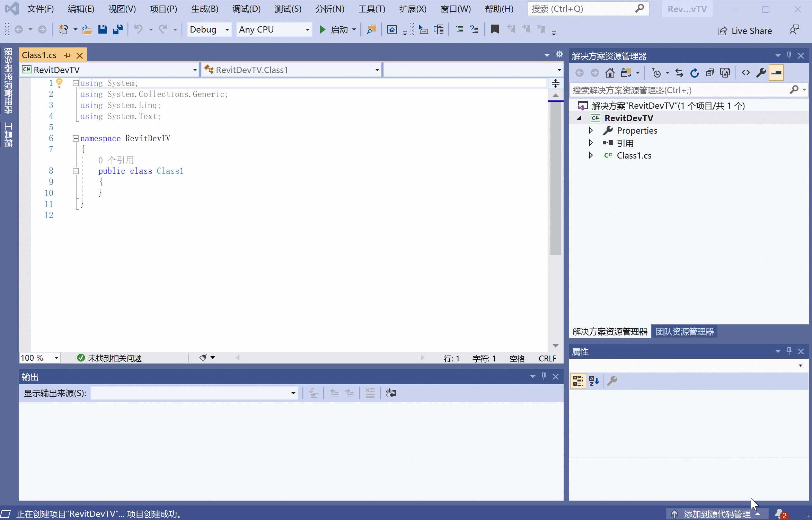Toggle Categorized view in Properties panel
This screenshot has width=812, height=520.
pos(578,381)
